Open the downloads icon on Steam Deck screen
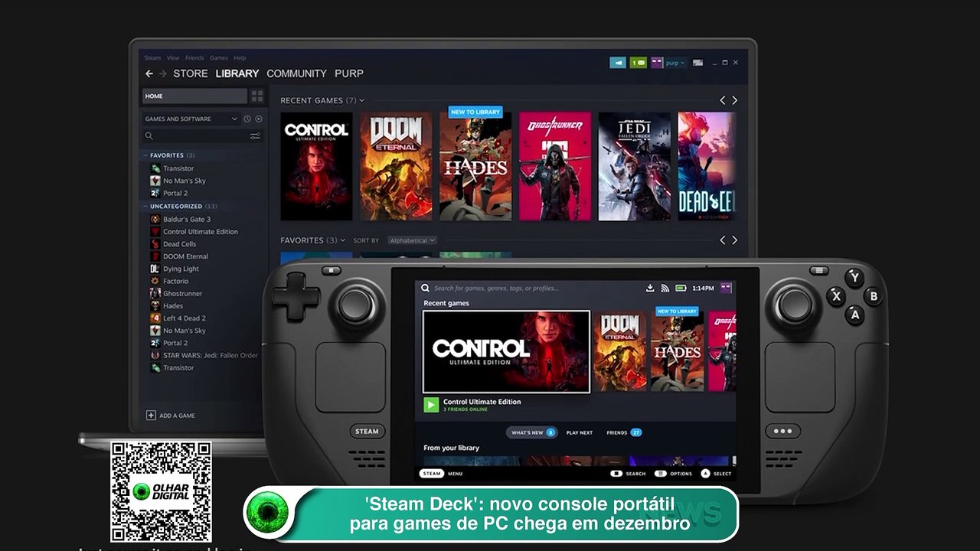This screenshot has height=551, width=980. click(x=650, y=289)
